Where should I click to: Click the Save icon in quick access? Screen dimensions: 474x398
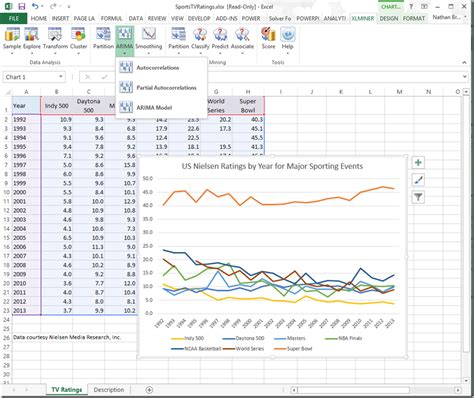[x=22, y=6]
